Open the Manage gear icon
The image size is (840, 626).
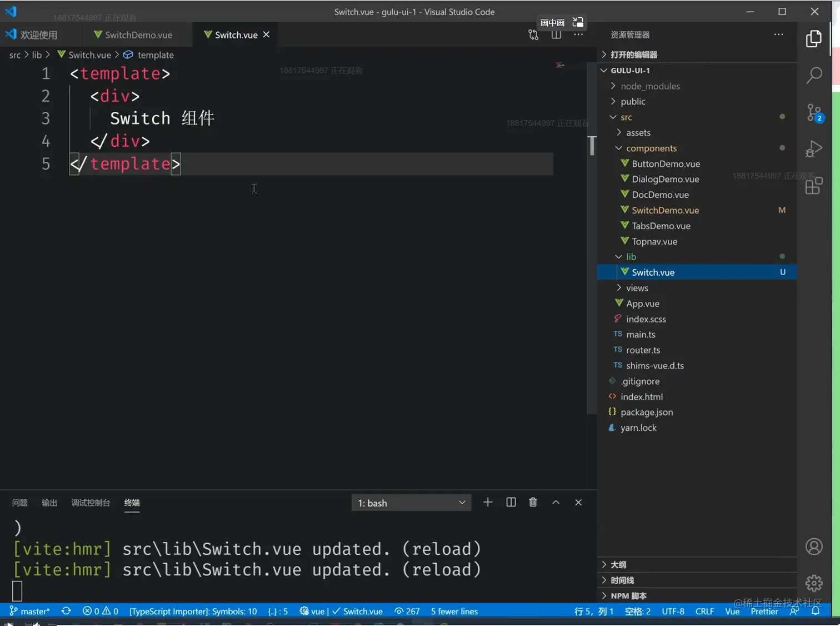814,583
